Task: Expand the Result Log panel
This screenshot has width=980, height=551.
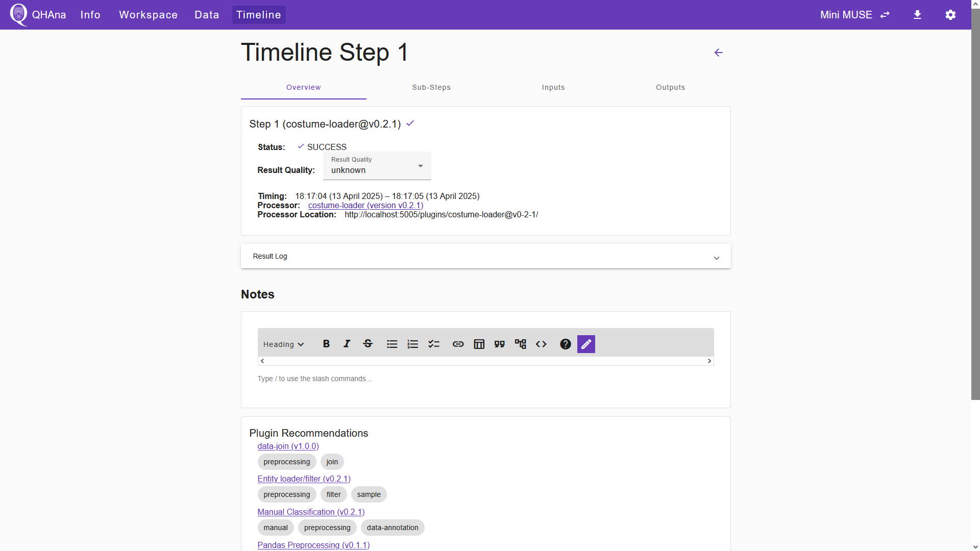Action: coord(486,256)
